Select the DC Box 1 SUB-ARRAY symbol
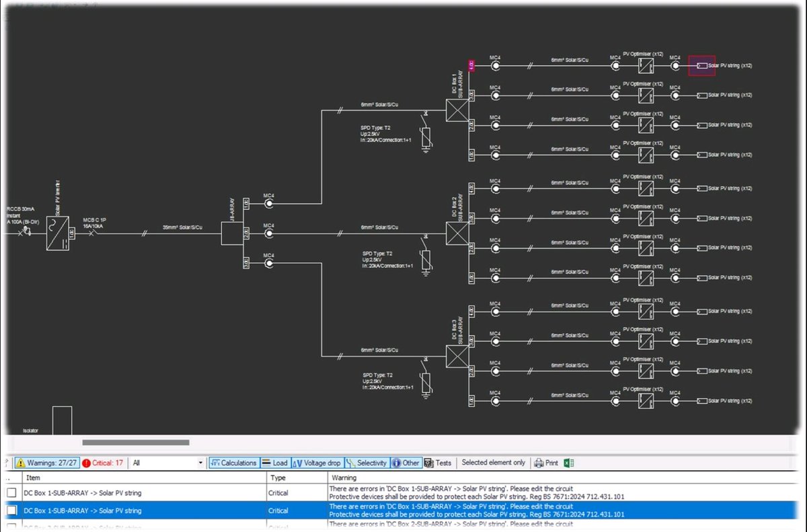The image size is (807, 532). [457, 110]
